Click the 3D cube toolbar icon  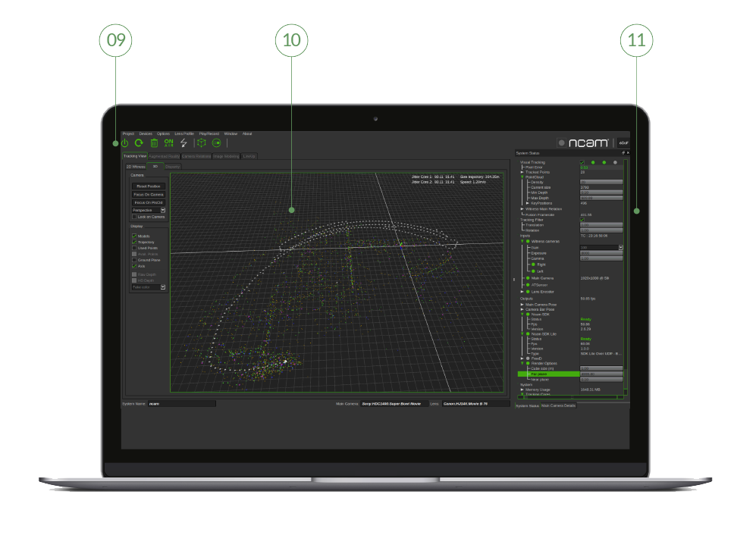tap(201, 142)
